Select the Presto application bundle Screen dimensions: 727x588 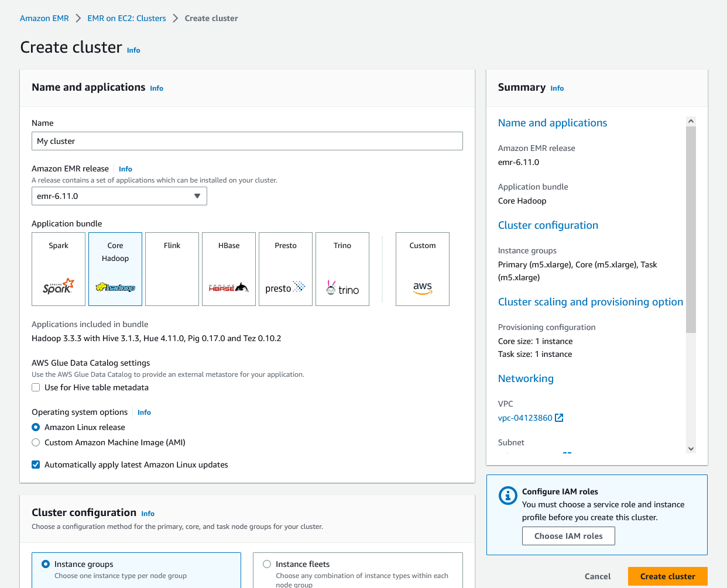(x=286, y=269)
